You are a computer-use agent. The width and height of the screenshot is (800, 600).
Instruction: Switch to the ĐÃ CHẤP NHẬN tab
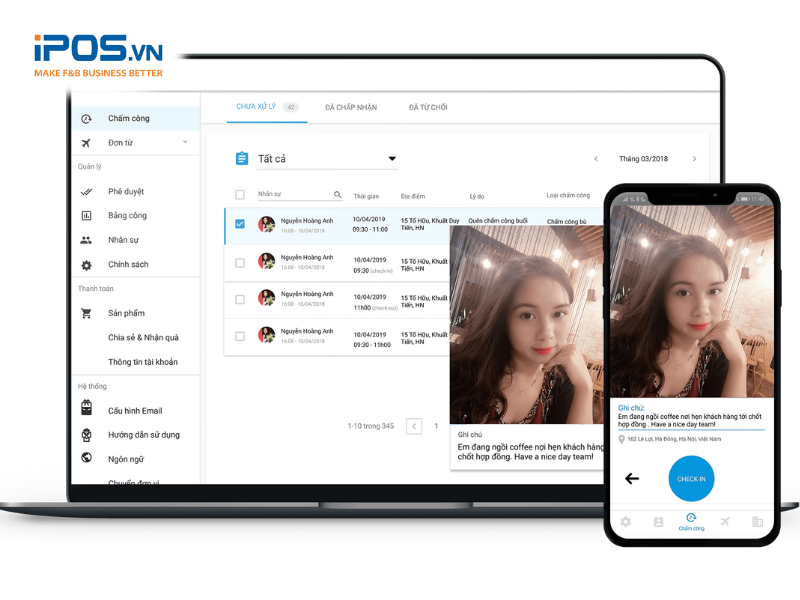(351, 107)
